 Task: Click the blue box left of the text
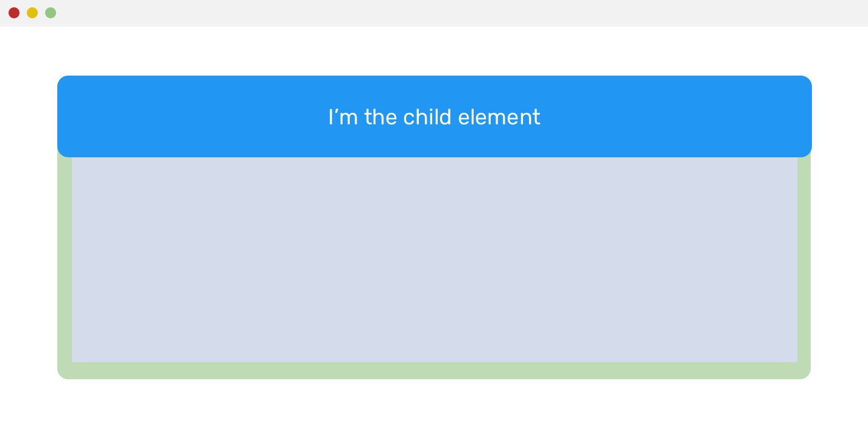(183, 117)
